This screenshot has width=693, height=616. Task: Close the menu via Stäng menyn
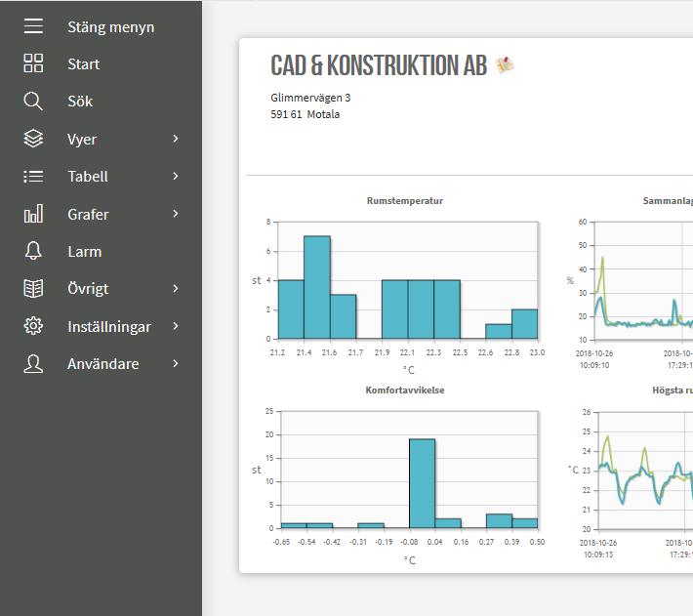pyautogui.click(x=111, y=27)
